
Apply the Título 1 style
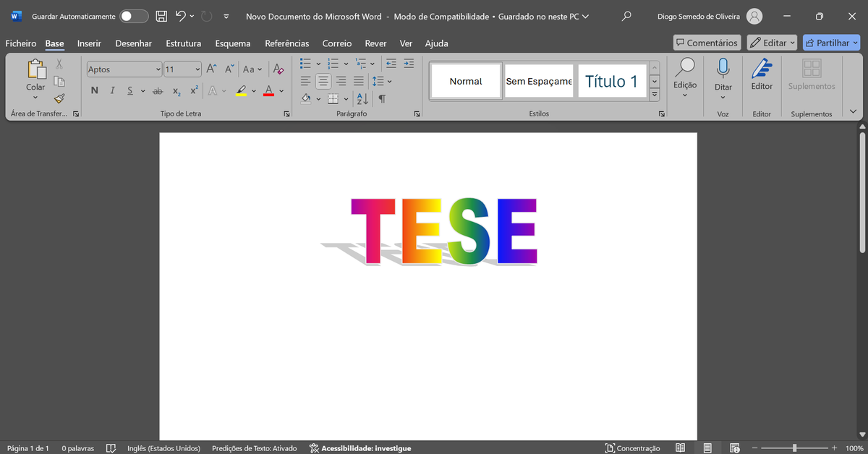coord(612,80)
